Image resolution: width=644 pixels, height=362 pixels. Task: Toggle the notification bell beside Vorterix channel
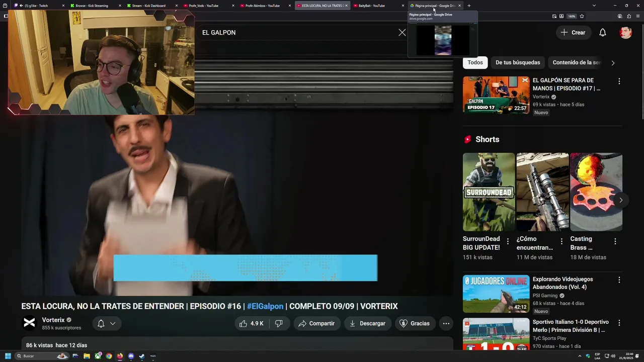click(x=106, y=323)
